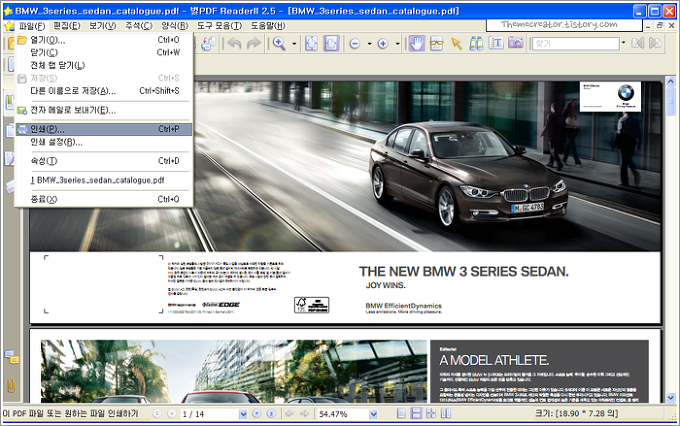Click the camera snapshot tool
Image resolution: width=680 pixels, height=426 pixels.
516,43
